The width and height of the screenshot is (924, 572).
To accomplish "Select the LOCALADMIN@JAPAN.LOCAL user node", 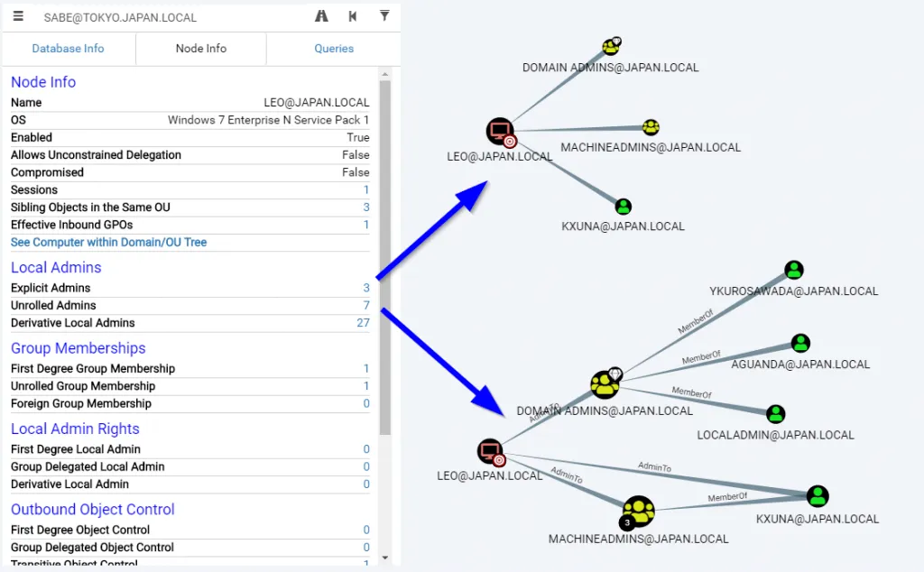I will (776, 414).
